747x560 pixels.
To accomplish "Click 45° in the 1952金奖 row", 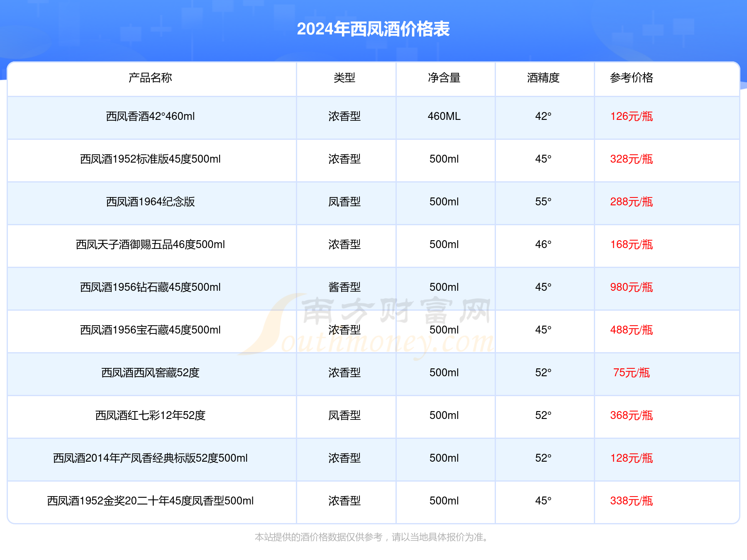I will (x=543, y=501).
